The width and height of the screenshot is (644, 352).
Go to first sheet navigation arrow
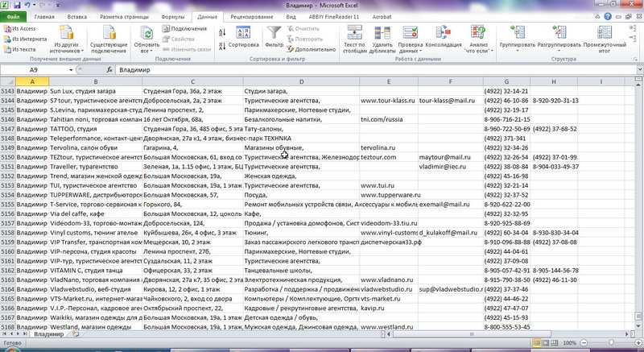5,334
